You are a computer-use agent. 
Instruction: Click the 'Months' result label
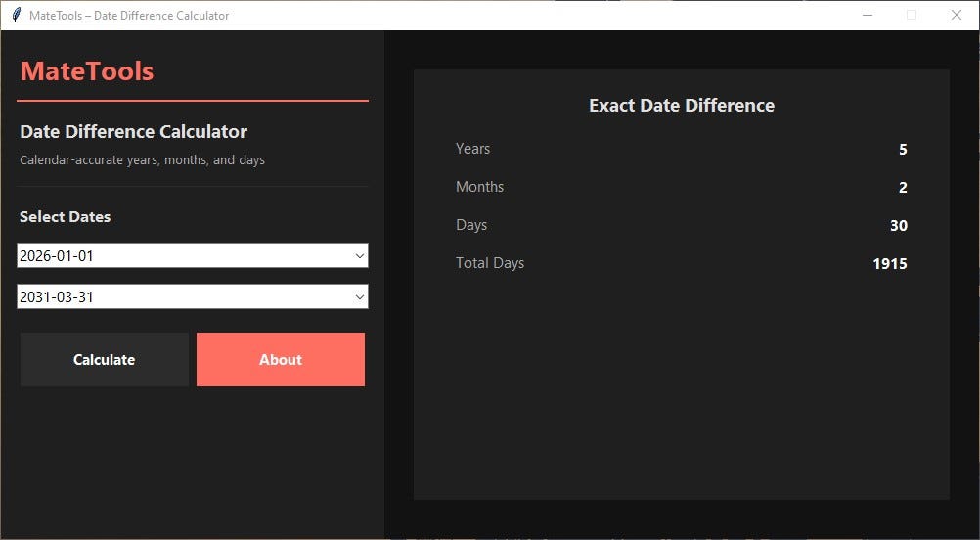pos(480,187)
